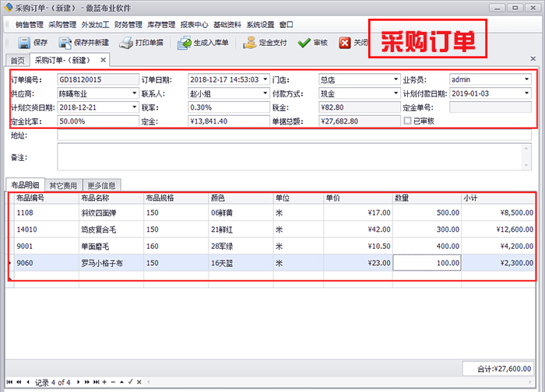Add new record with plus icon
Screen dimensions: 545x392
[x=104, y=383]
